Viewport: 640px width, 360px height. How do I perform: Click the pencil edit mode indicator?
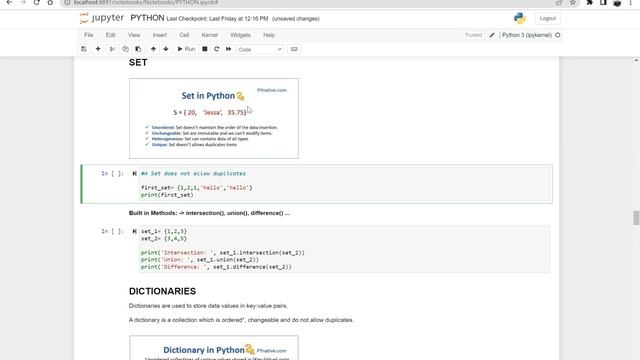(x=492, y=35)
